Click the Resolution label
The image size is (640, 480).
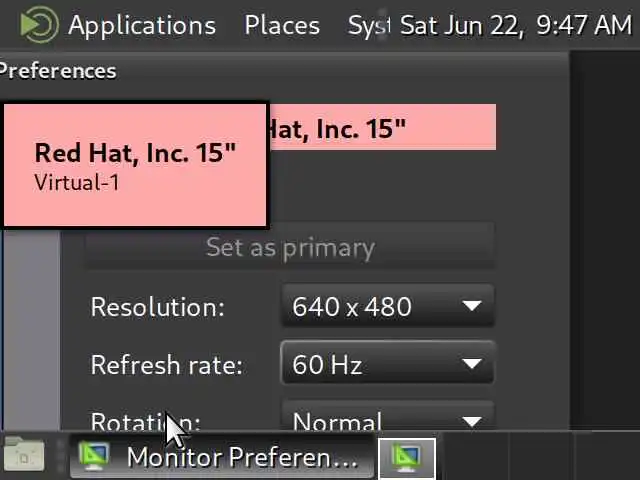158,307
